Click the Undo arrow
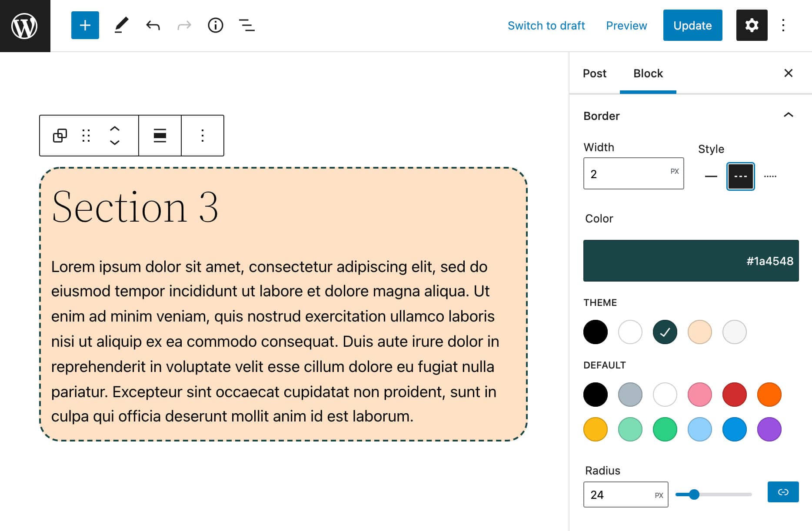This screenshot has width=812, height=531. click(x=153, y=25)
